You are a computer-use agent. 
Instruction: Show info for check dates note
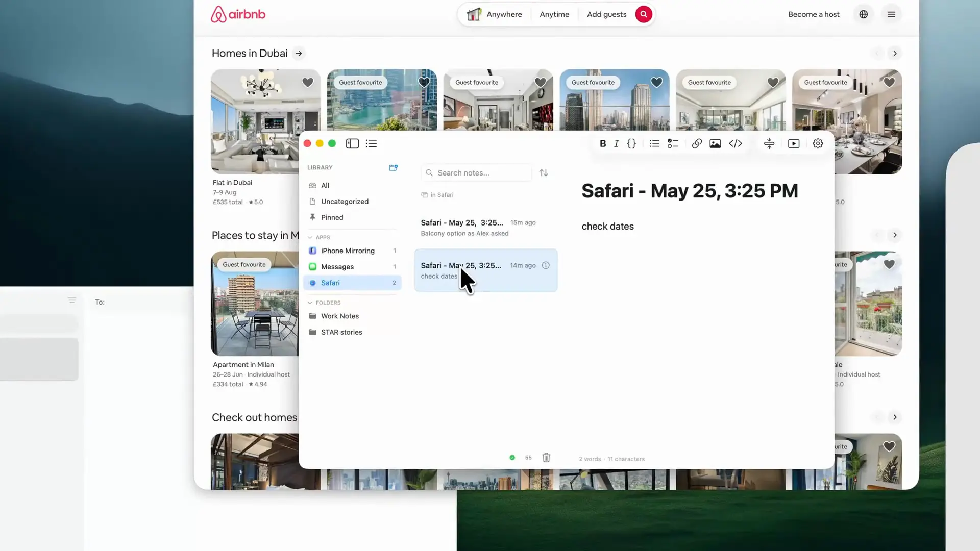[546, 265]
